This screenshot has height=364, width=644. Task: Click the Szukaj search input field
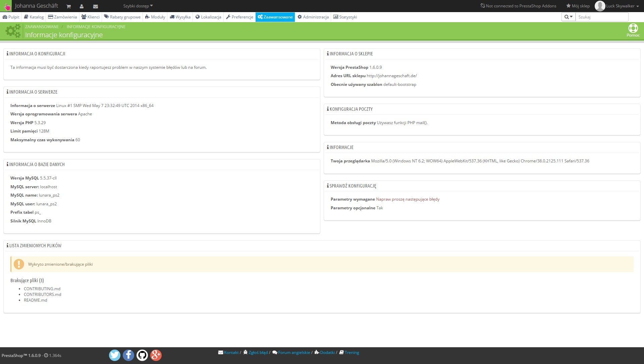602,17
